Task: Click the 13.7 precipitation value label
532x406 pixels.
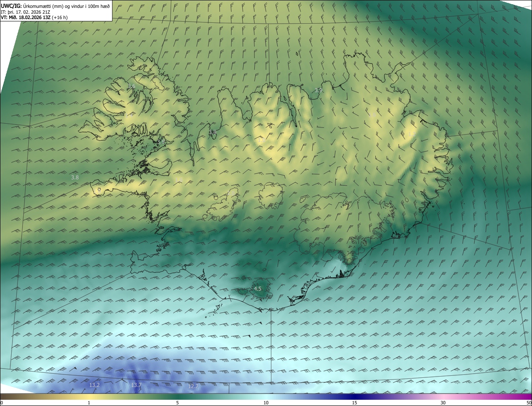Action: coord(136,385)
